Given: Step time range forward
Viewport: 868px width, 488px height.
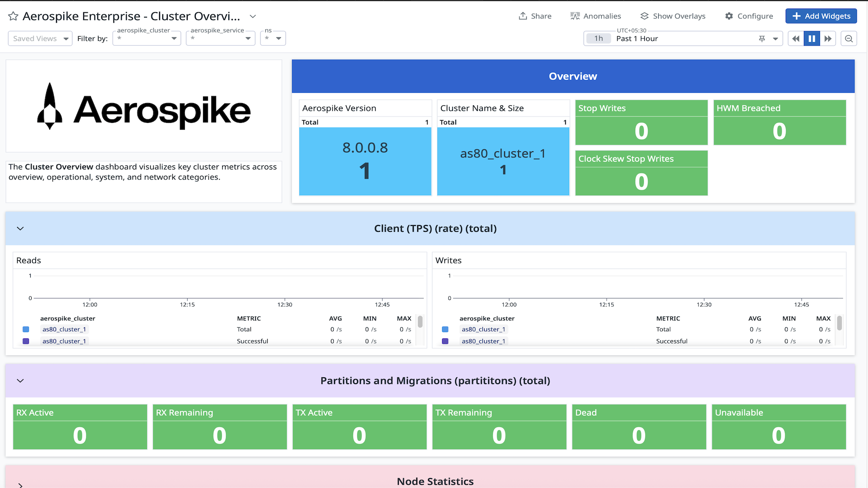Looking at the screenshot, I should 828,38.
